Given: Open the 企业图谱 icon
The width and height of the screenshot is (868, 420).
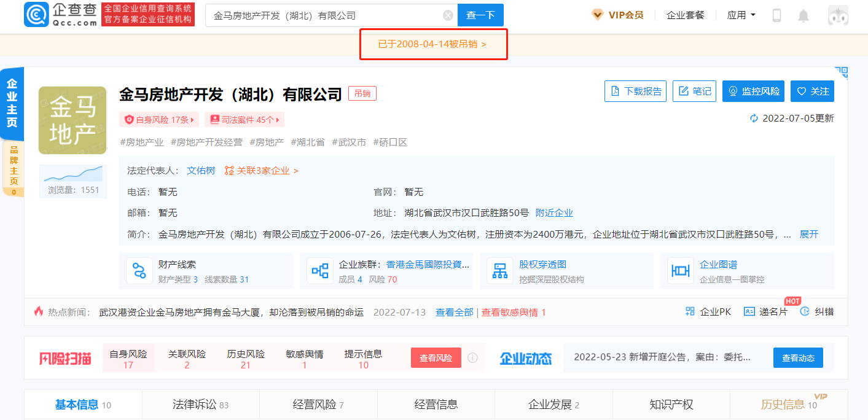Looking at the screenshot, I should pos(681,271).
